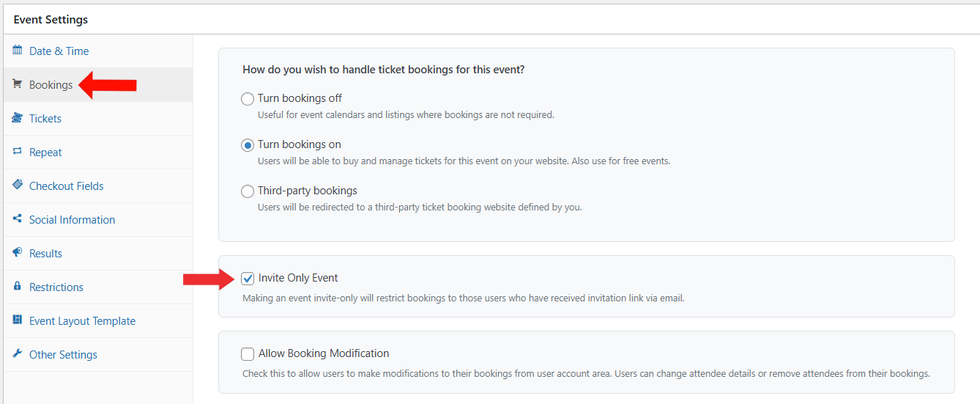980x404 pixels.
Task: Open the Results tab
Action: pos(98,254)
